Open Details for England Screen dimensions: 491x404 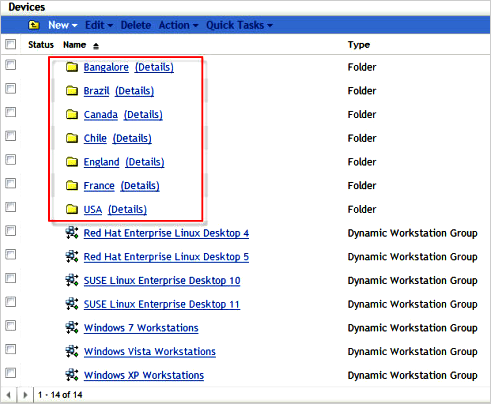[x=145, y=162]
